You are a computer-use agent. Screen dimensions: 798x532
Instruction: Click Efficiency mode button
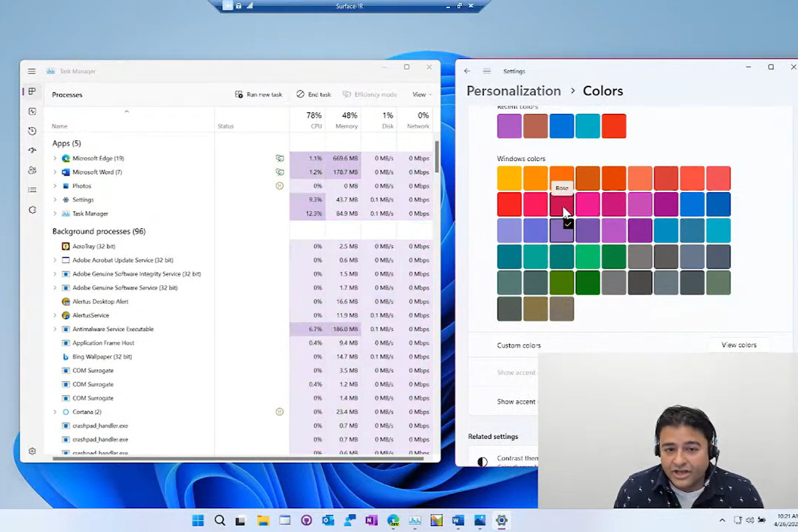[370, 94]
